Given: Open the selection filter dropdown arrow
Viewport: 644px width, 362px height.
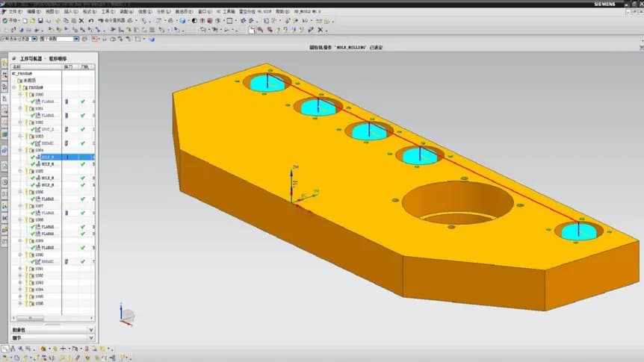Looking at the screenshot, I should [34, 39].
